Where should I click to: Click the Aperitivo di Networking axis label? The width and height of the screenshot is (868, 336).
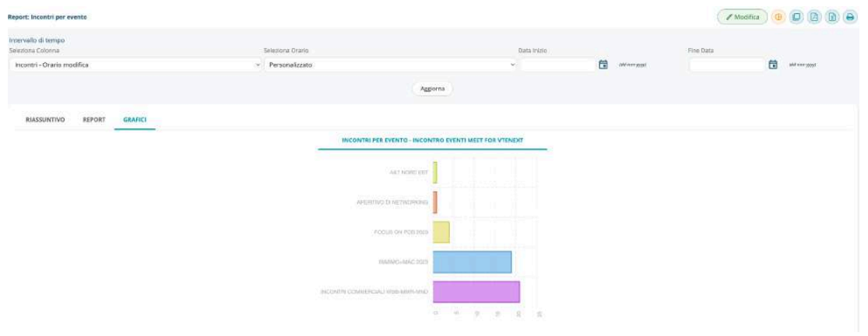click(x=392, y=203)
